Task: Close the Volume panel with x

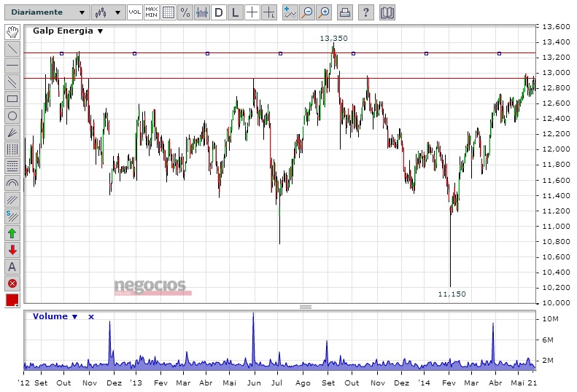Action: click(x=91, y=317)
